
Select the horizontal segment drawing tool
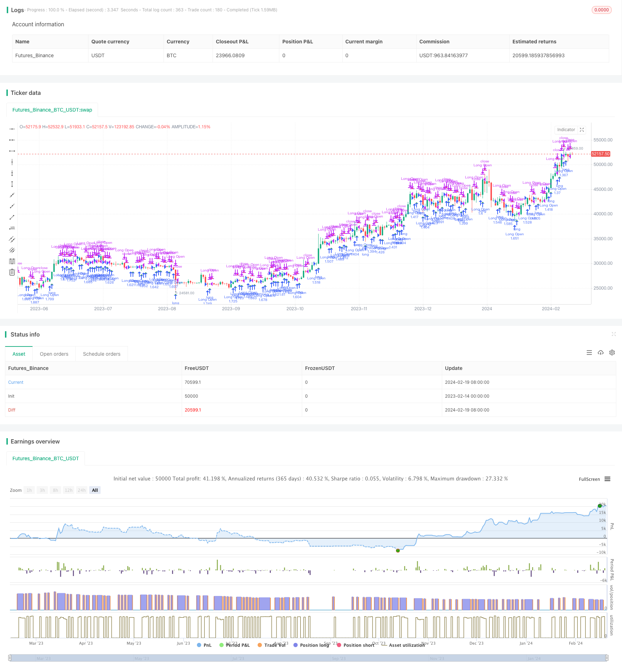click(x=12, y=151)
